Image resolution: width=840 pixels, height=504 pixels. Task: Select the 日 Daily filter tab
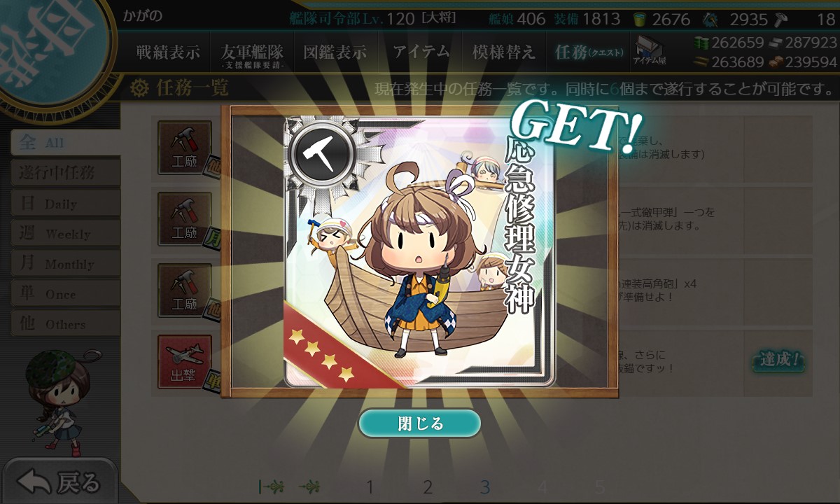click(x=64, y=204)
